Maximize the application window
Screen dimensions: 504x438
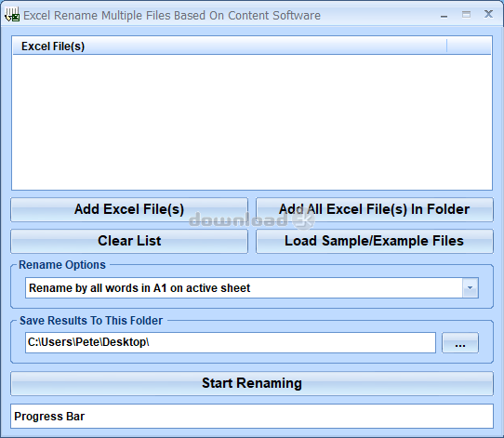pos(466,15)
